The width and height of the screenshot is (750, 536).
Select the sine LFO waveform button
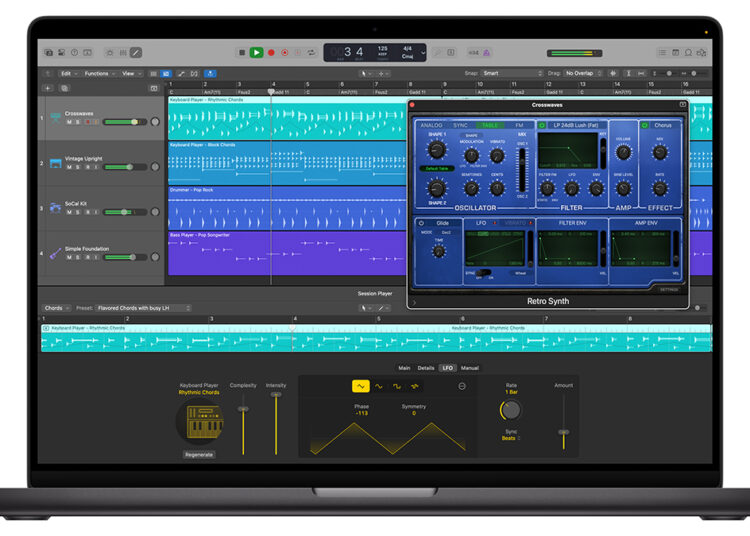pos(379,386)
